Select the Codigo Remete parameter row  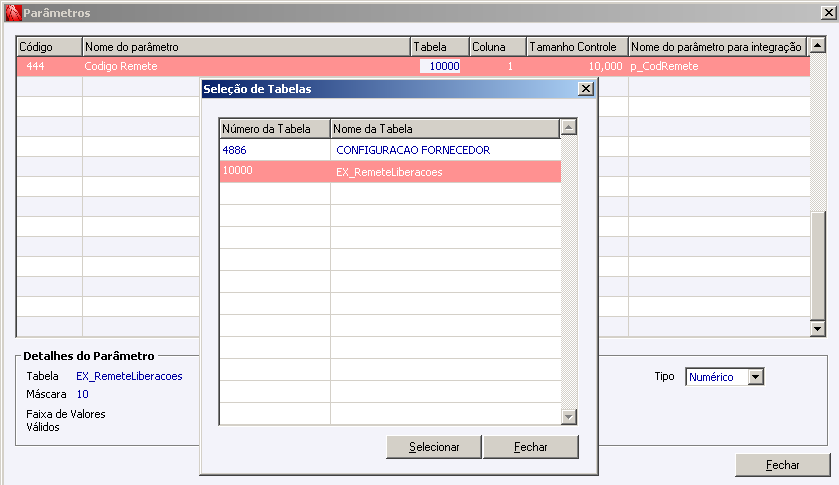click(413, 66)
